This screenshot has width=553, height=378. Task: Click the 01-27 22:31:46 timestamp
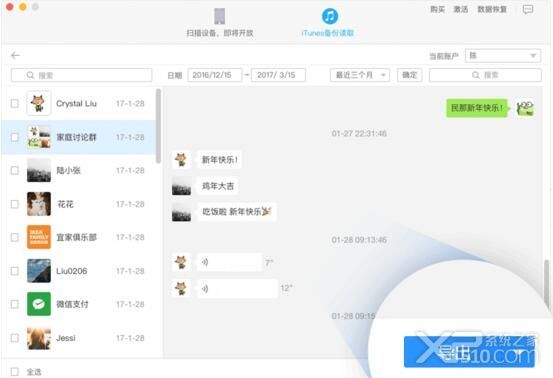point(359,133)
